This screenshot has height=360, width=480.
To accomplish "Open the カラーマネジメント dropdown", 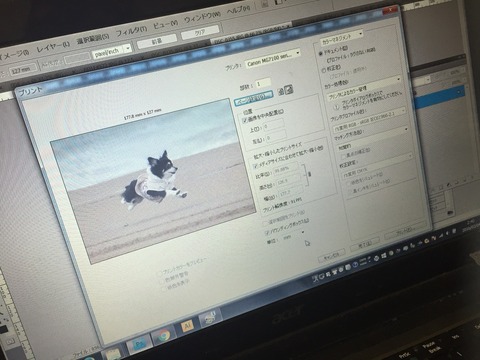I will tap(342, 37).
